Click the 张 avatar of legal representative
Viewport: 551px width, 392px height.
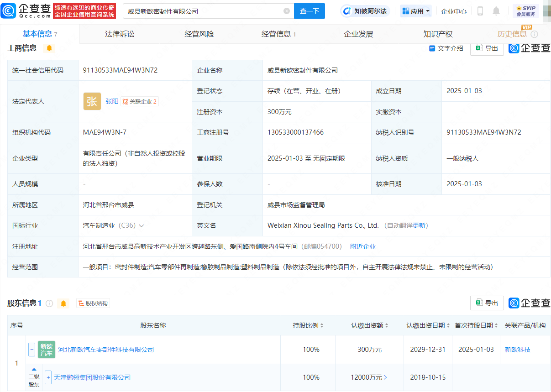92,101
